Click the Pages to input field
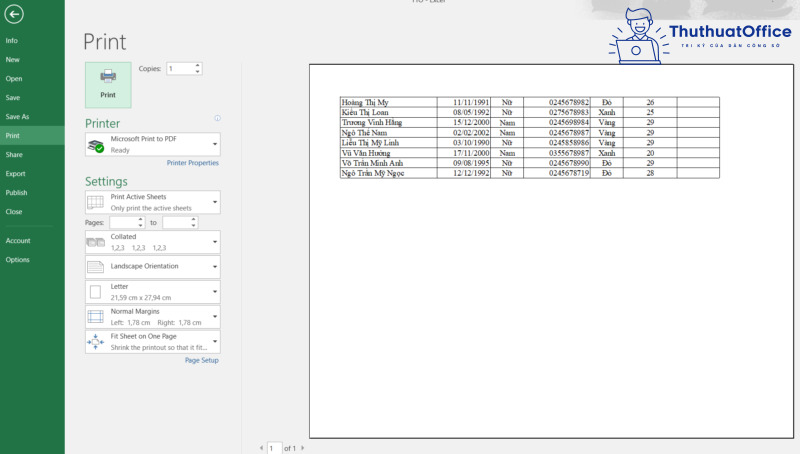800x454 pixels. [176, 222]
